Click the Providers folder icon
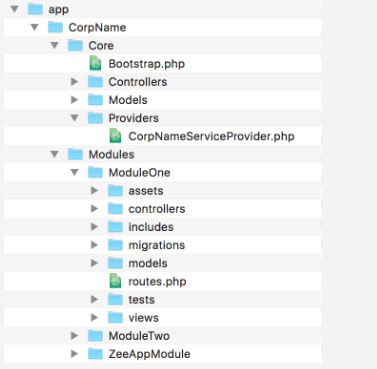 (x=95, y=118)
